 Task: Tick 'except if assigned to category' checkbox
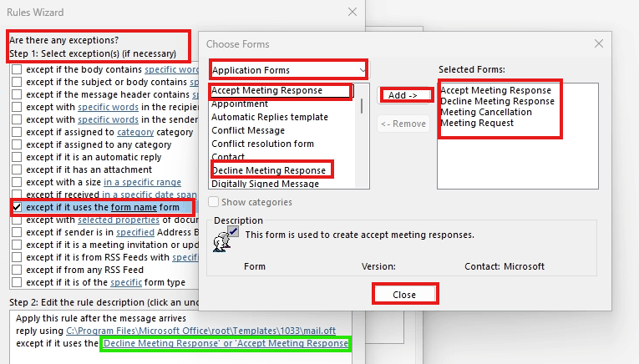[x=17, y=132]
